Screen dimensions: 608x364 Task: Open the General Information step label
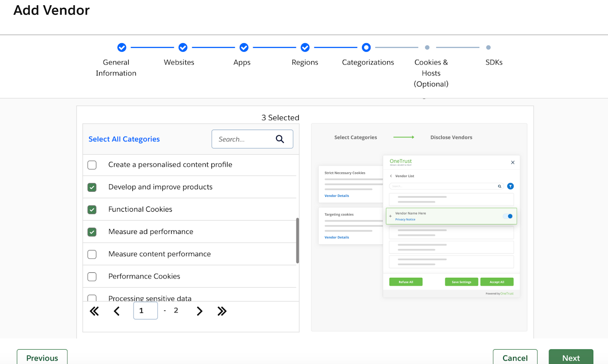(116, 67)
